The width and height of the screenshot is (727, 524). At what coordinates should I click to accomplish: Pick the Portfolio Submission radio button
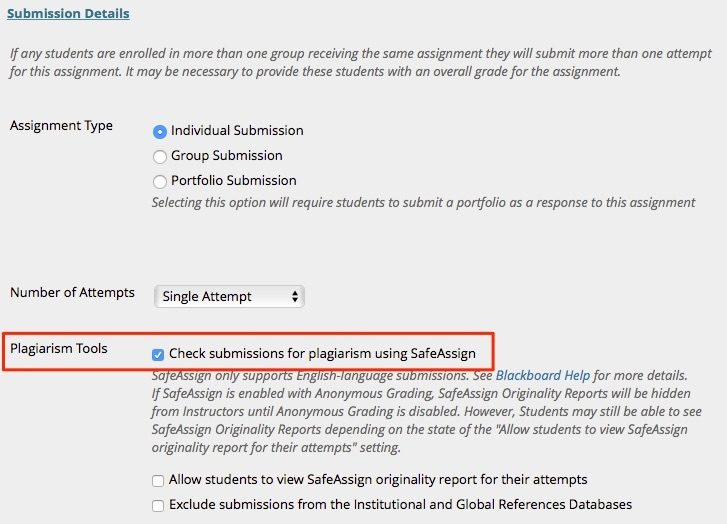click(x=160, y=181)
